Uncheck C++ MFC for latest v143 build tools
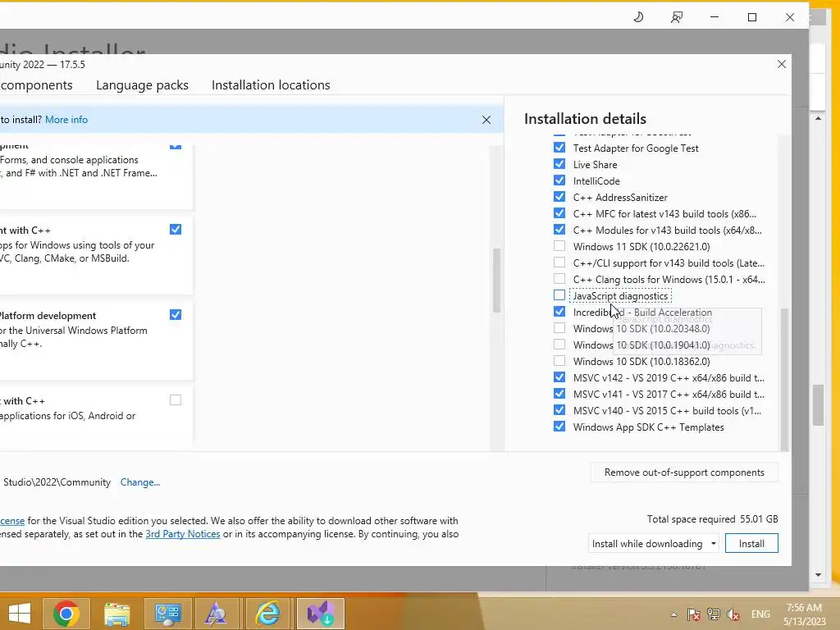 click(559, 213)
